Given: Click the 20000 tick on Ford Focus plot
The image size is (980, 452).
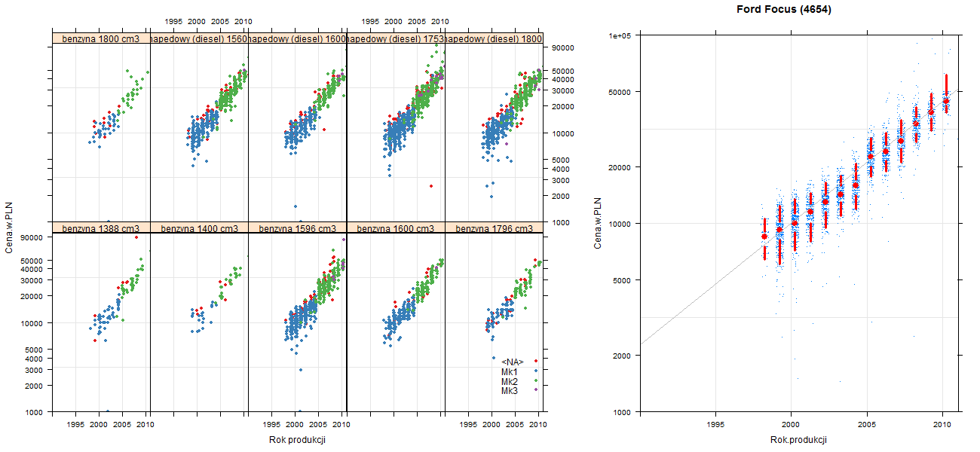Looking at the screenshot, I should [621, 166].
